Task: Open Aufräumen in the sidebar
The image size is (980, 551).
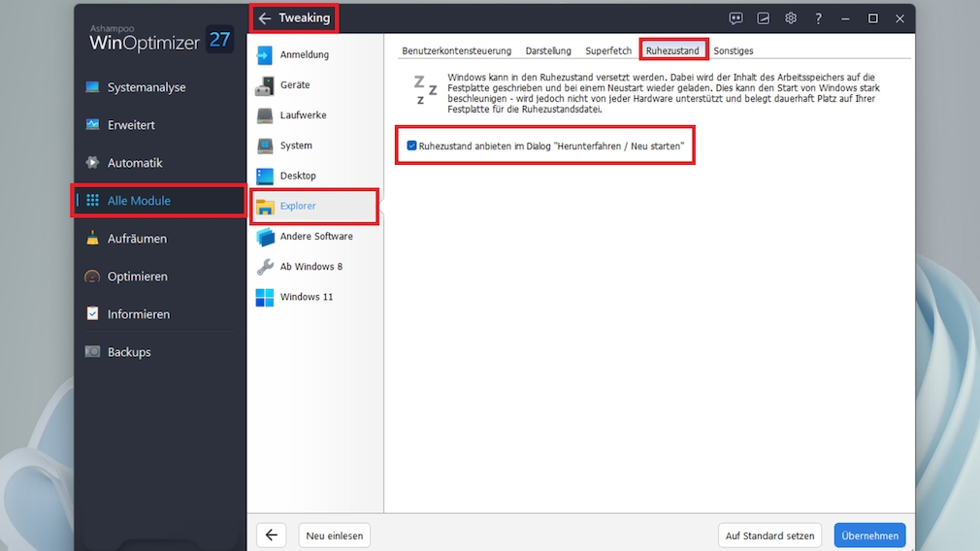Action: pyautogui.click(x=137, y=239)
